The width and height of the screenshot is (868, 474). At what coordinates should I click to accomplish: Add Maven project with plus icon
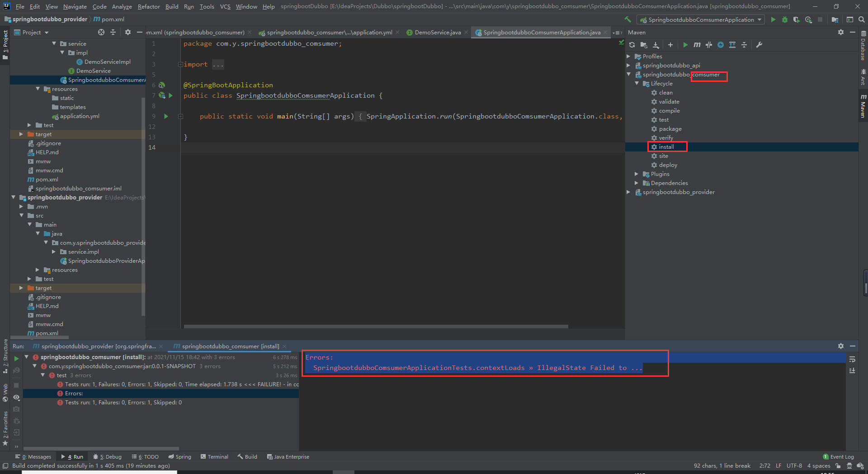point(670,45)
